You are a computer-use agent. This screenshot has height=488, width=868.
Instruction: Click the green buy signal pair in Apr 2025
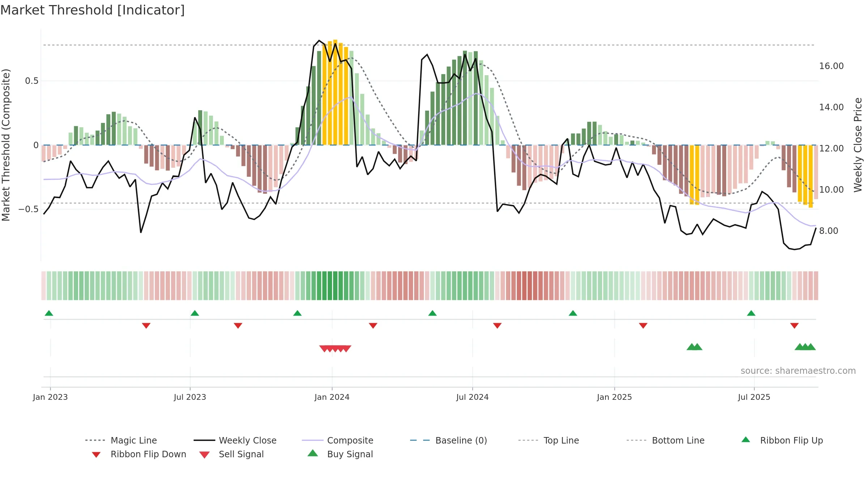694,347
